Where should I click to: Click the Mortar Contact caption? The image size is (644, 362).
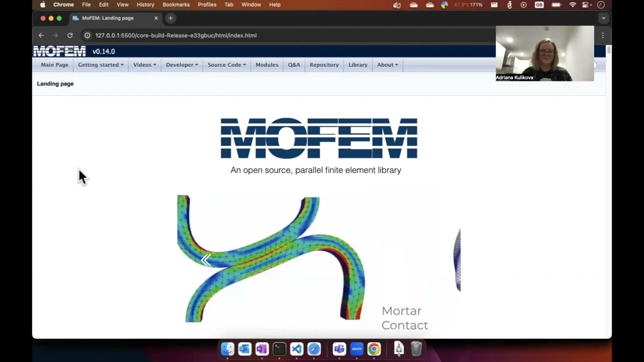coord(405,318)
